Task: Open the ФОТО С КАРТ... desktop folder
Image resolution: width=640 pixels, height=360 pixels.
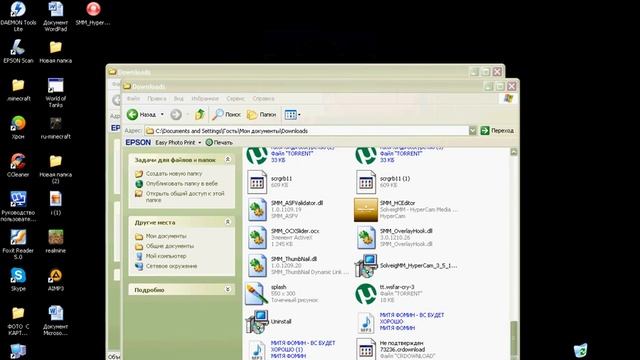Action: point(18,320)
